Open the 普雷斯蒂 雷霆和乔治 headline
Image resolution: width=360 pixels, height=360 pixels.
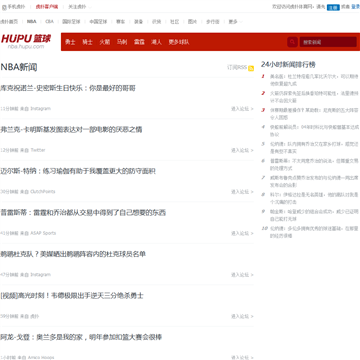coord(83,213)
